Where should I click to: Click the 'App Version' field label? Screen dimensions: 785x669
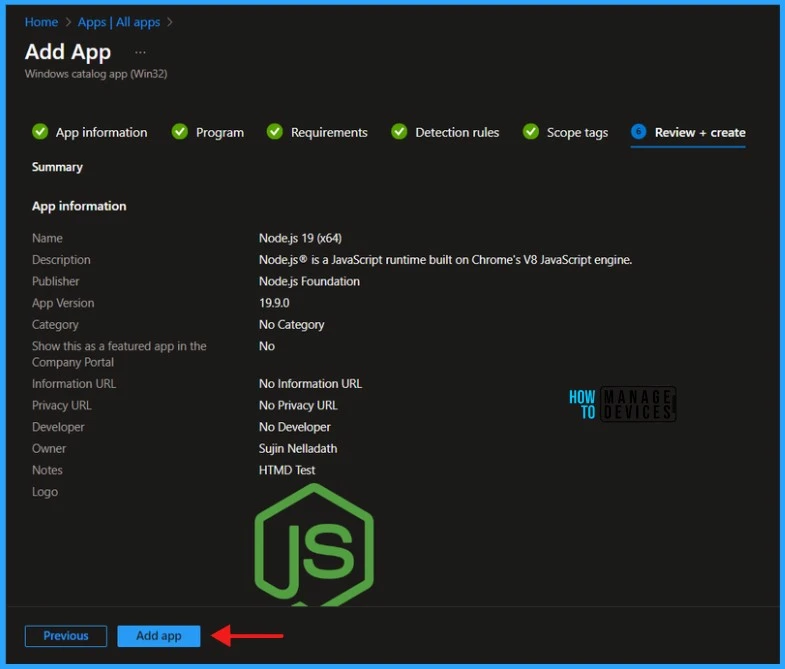tap(63, 303)
